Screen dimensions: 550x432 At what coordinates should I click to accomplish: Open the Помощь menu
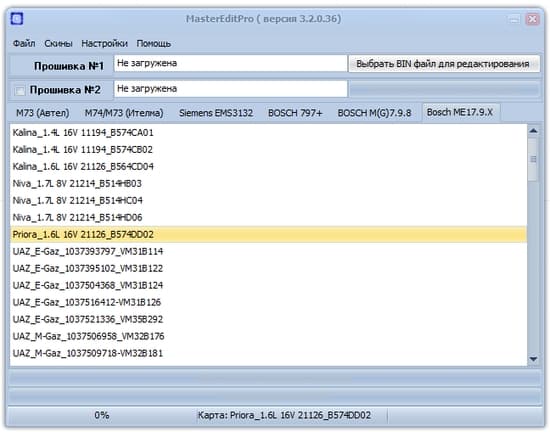154,43
